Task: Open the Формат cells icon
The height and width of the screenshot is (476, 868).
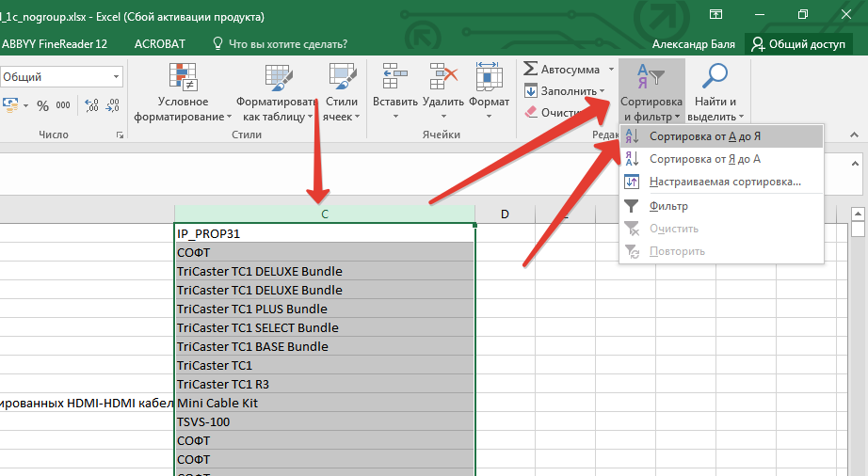Action: click(x=489, y=77)
